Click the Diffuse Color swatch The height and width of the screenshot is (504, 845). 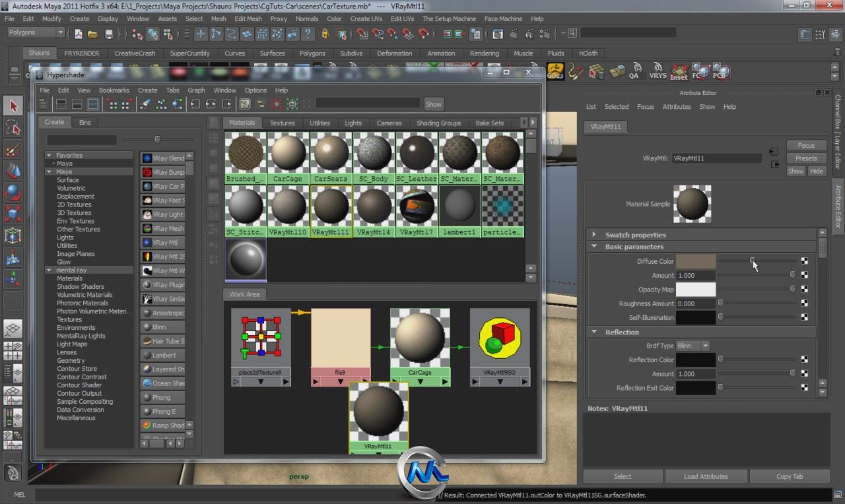(x=696, y=261)
